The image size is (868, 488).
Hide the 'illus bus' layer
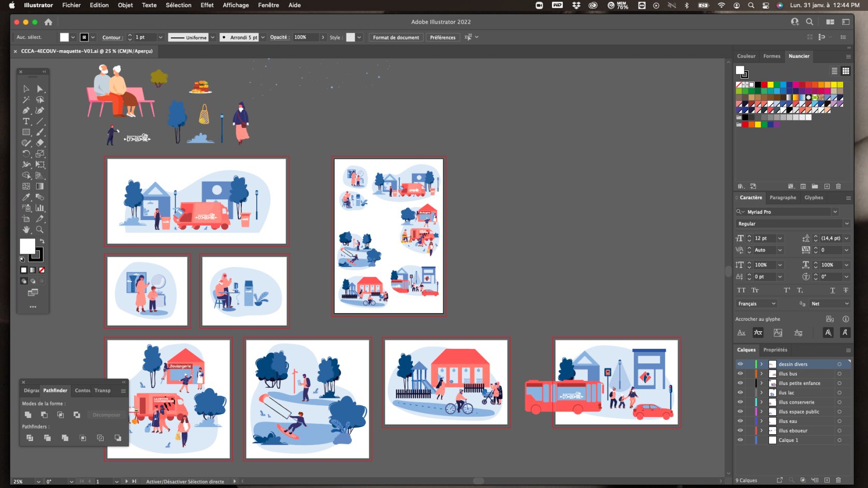(740, 374)
